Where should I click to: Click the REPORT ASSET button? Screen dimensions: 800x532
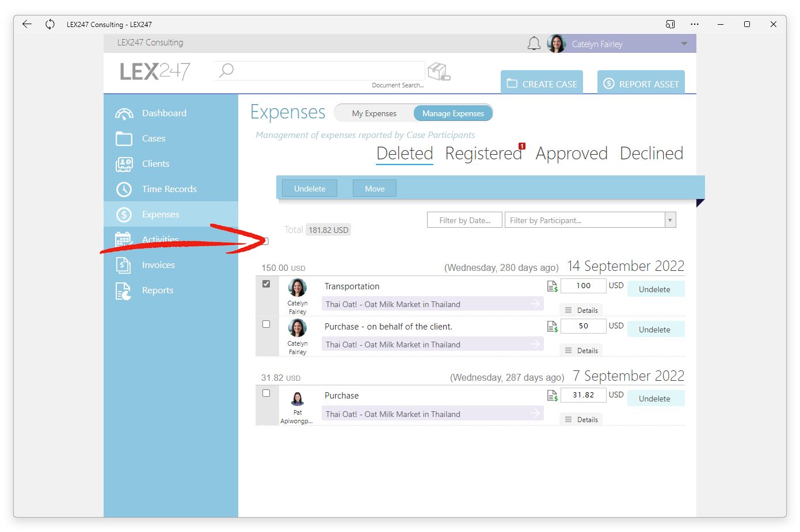641,83
